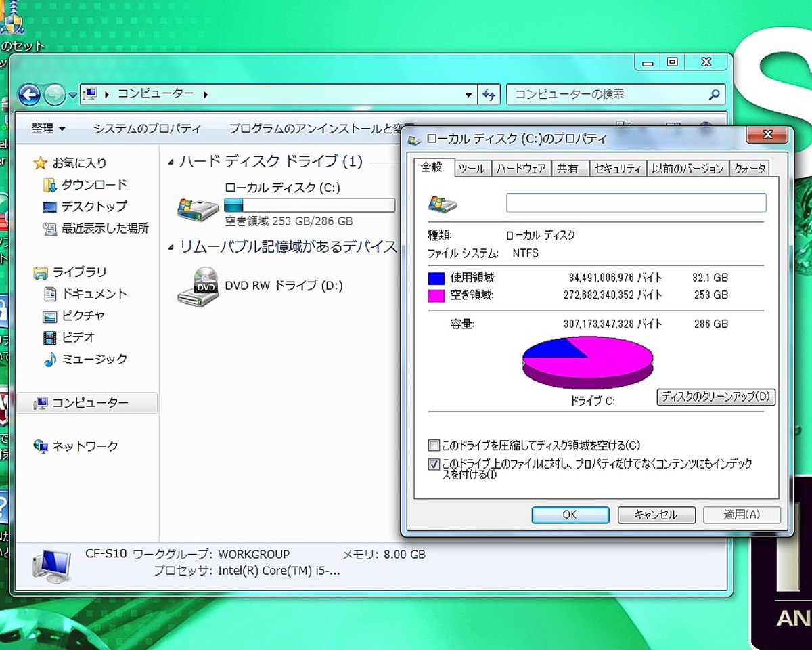Click the Forward navigation arrow in Explorer
The width and height of the screenshot is (812, 650).
55,95
